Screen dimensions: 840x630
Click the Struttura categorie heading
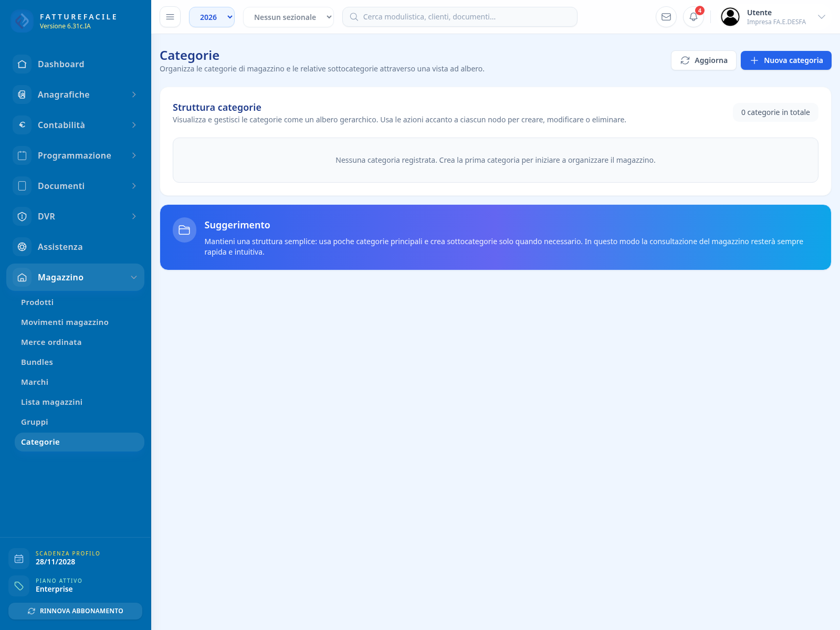(x=217, y=107)
